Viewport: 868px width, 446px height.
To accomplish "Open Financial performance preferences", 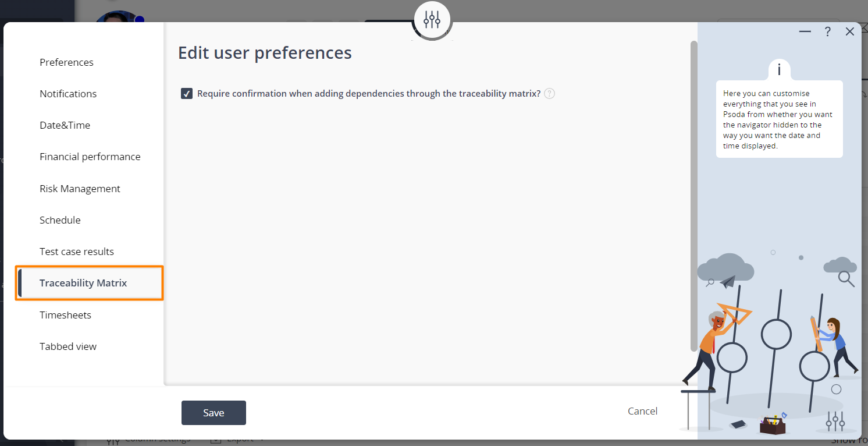I will click(x=90, y=157).
